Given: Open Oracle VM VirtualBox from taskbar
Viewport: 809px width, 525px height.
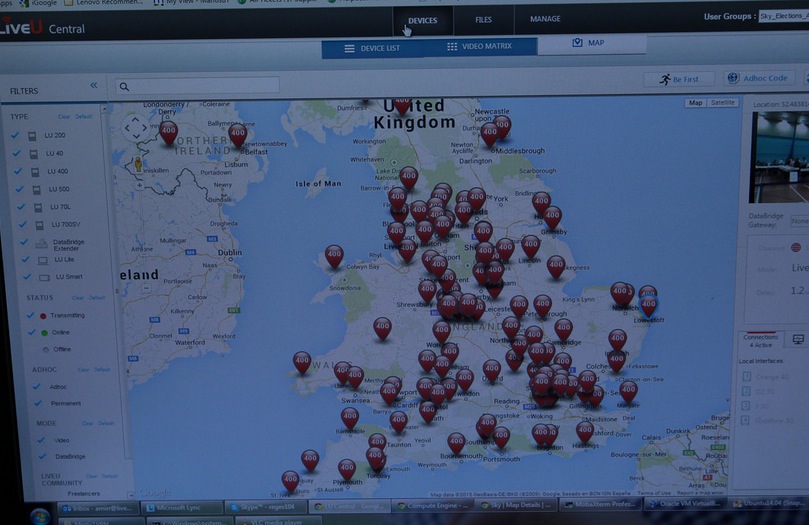Looking at the screenshot, I should (686, 503).
